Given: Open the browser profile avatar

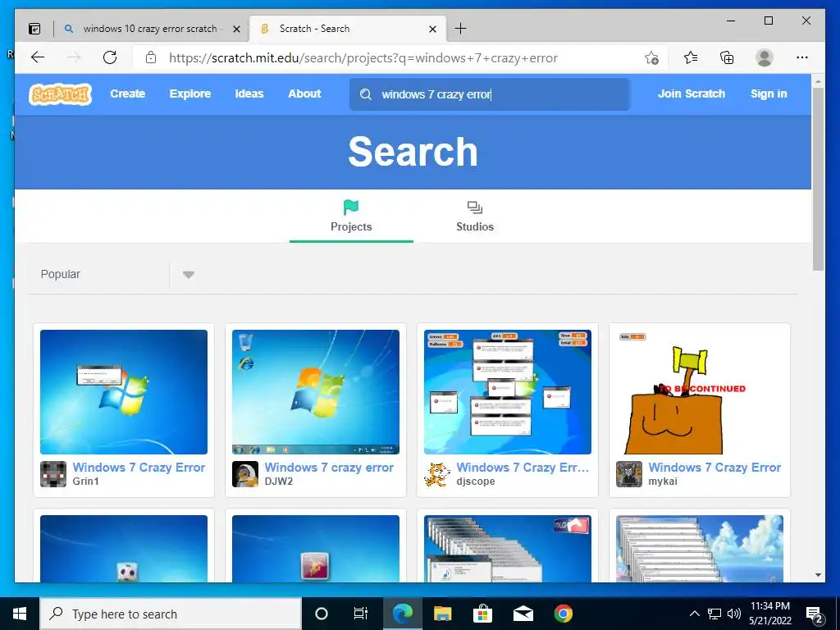Looking at the screenshot, I should click(765, 57).
